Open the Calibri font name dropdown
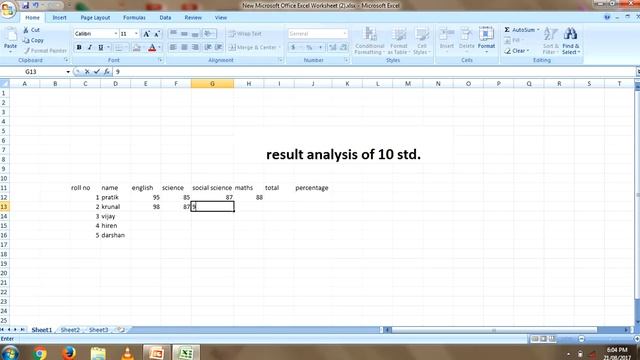The height and width of the screenshot is (360, 640). click(116, 34)
